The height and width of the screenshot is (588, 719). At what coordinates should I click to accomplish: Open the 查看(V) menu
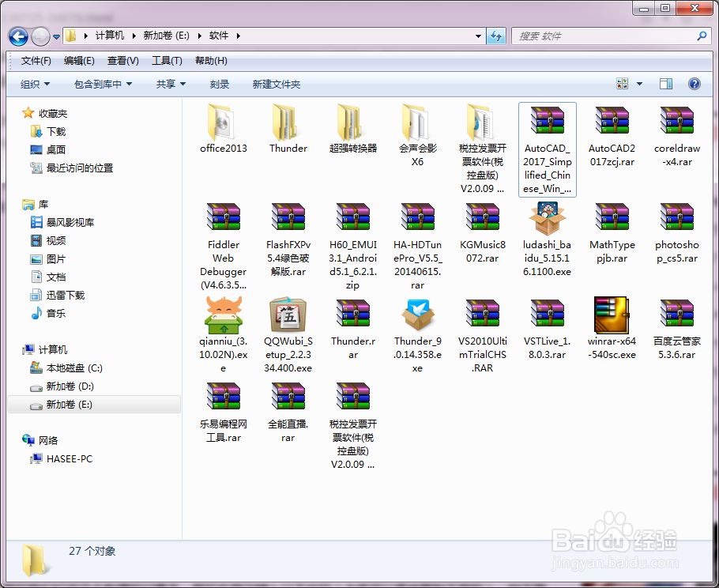click(x=122, y=61)
